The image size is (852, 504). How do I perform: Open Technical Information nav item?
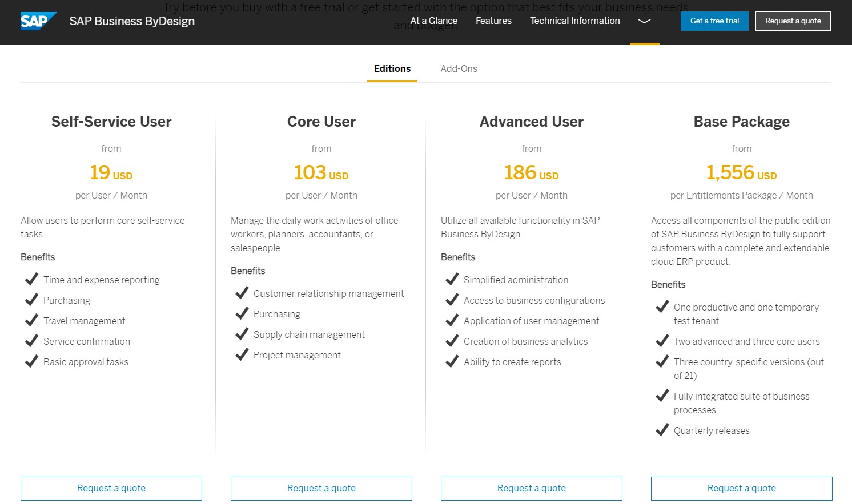(x=575, y=21)
